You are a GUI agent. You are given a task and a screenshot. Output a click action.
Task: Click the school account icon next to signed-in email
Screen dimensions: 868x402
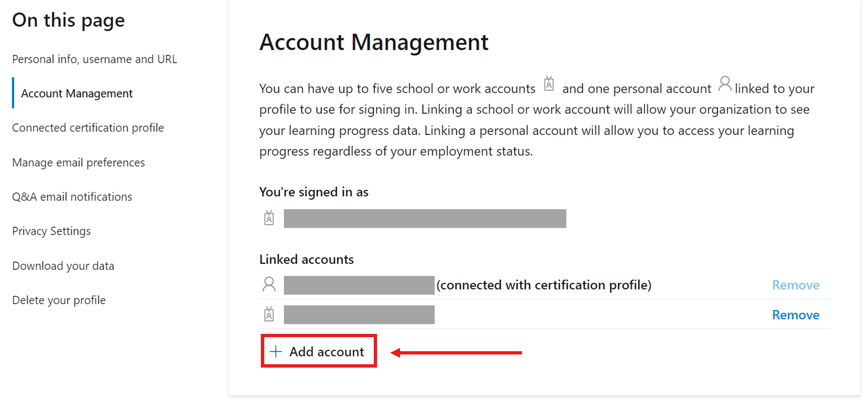coord(270,218)
